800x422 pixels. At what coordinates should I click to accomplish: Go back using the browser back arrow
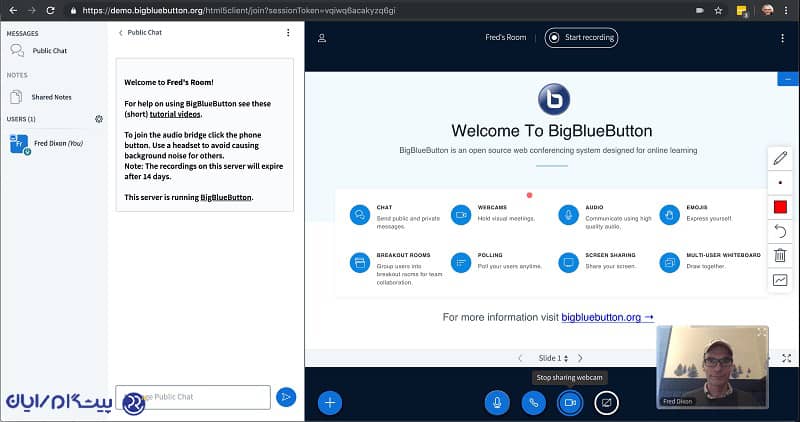pos(13,10)
